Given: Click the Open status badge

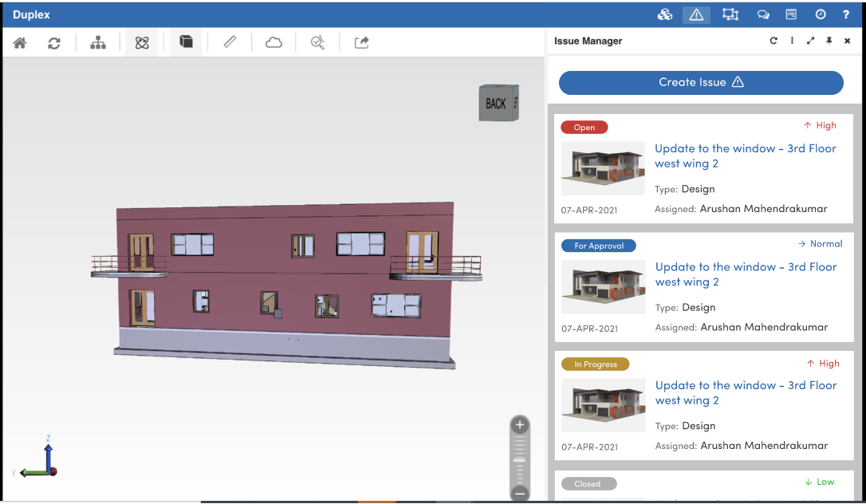Looking at the screenshot, I should 585,128.
